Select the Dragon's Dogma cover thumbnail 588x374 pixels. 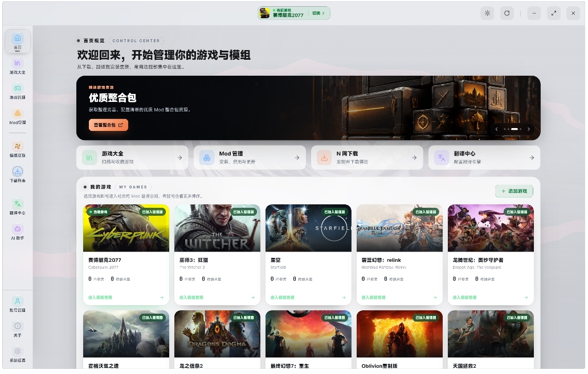point(217,334)
